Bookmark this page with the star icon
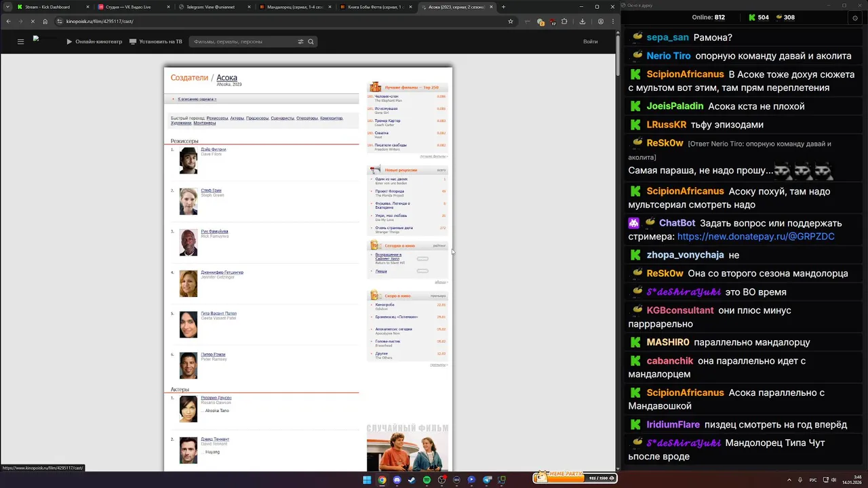This screenshot has width=868, height=488. tap(511, 21)
